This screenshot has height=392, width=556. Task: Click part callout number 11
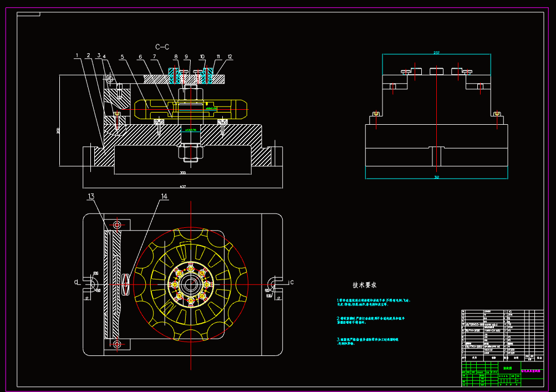coord(218,57)
